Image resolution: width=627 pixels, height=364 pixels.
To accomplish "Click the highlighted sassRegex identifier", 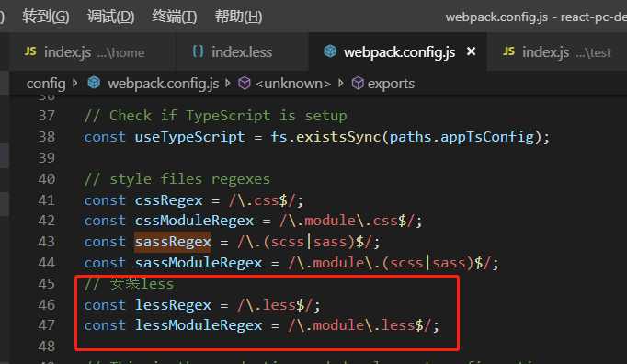I will [172, 242].
